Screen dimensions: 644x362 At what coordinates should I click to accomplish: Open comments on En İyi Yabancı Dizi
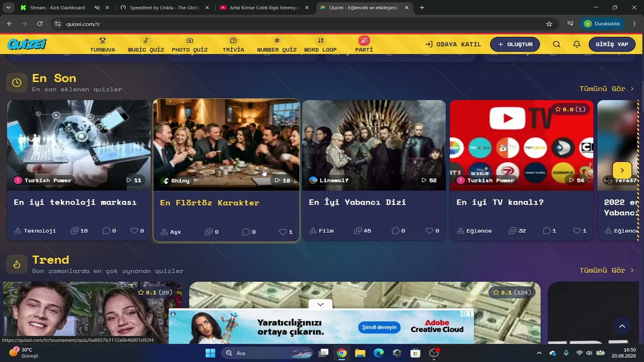click(x=398, y=231)
